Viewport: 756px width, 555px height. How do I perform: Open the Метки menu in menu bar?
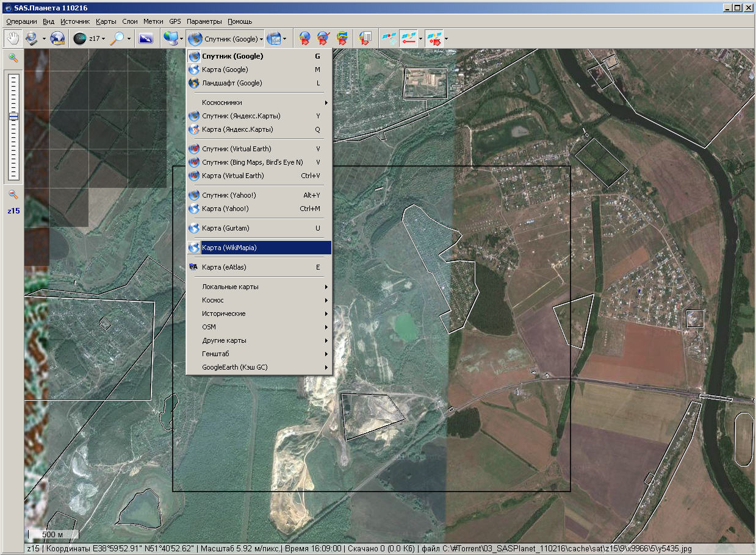click(153, 21)
